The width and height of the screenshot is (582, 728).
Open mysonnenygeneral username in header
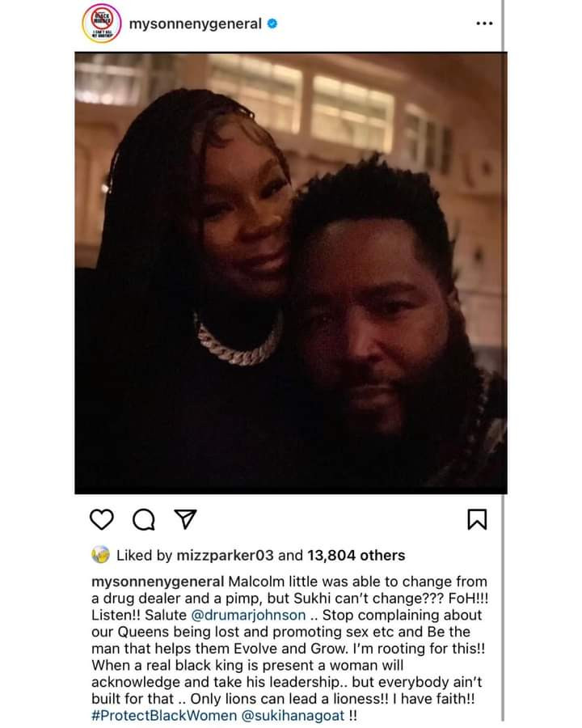[196, 23]
